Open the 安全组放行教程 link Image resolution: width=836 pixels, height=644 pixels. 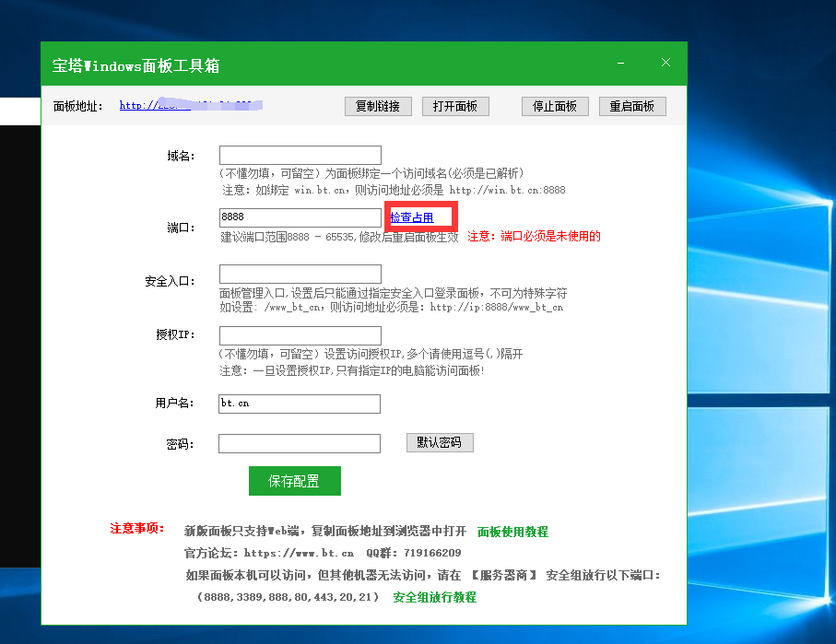tap(434, 597)
